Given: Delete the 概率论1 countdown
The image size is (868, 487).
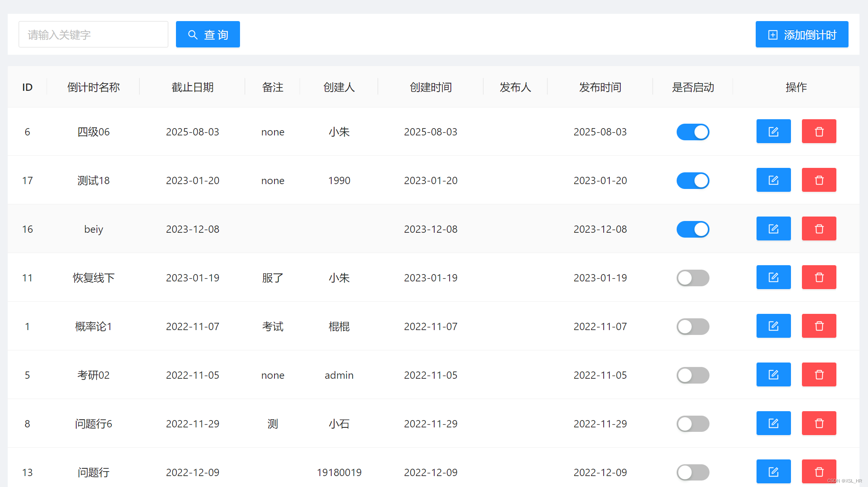Looking at the screenshot, I should 819,326.
